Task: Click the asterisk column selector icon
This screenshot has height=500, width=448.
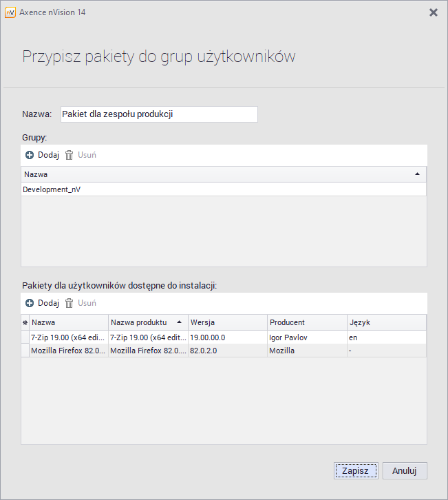Action: pos(25,322)
